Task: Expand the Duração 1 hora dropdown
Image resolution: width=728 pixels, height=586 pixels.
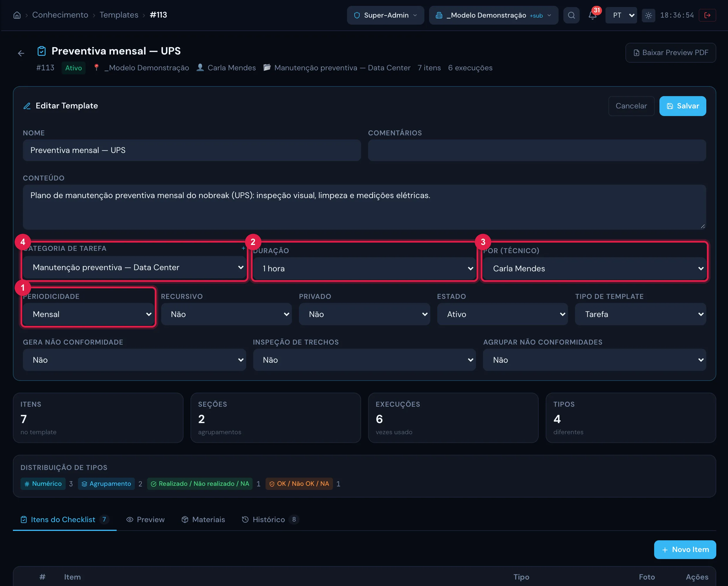Action: point(364,269)
